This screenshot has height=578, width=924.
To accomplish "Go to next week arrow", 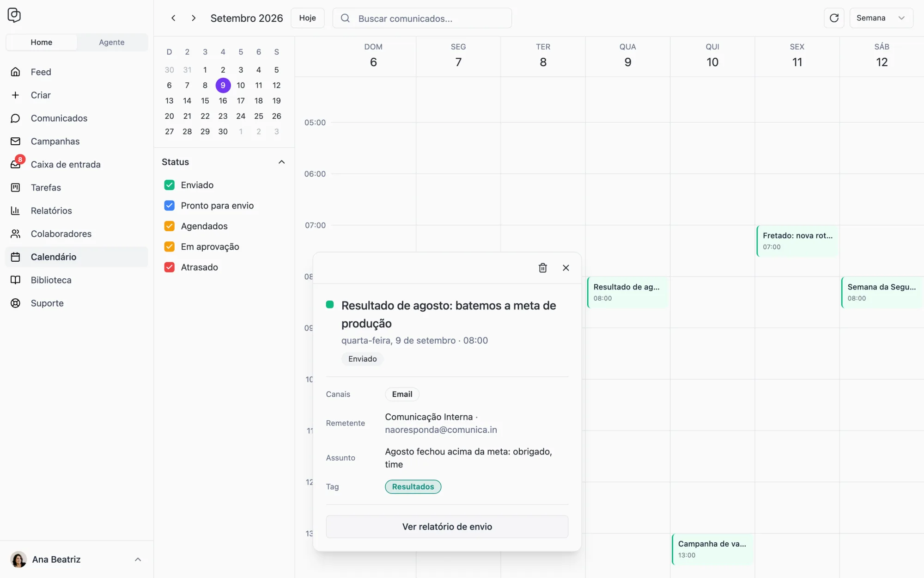I will 194,18.
